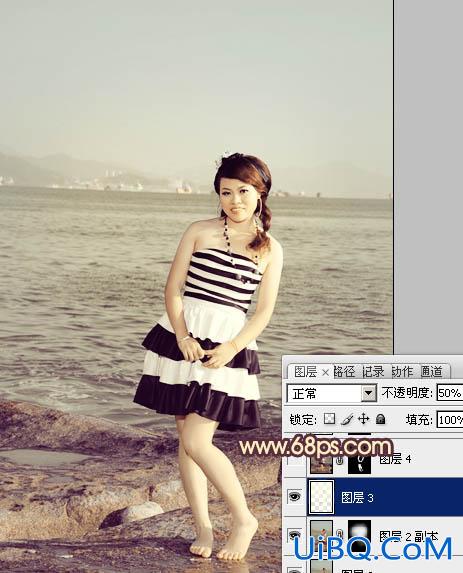Switch to the 路径 tab

click(344, 372)
